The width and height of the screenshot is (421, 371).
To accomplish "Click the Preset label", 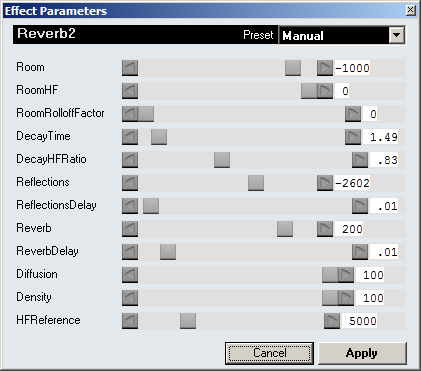I will coord(258,35).
